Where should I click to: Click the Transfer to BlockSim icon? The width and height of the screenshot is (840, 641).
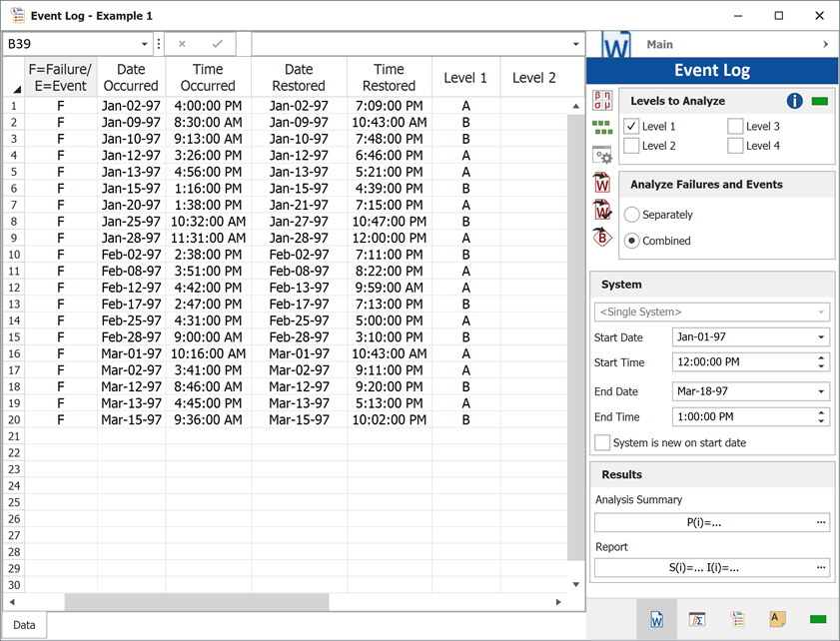point(602,237)
